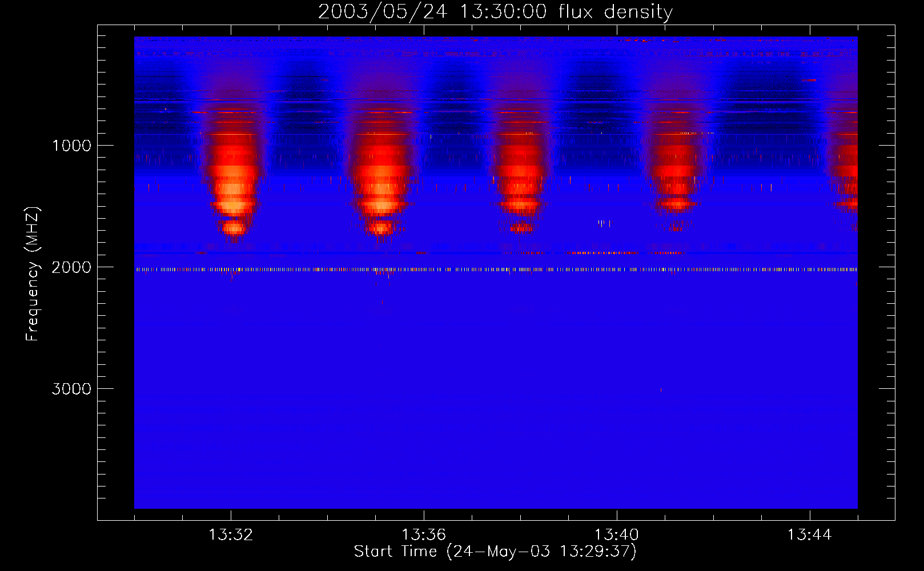Screen dimensions: 924x571
Task: Click the 'Start Time (24-May-03 13:29:37)' label
Action: pos(495,552)
